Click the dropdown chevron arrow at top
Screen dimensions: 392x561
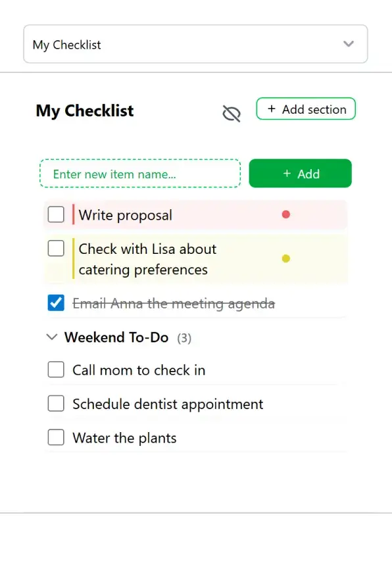coord(349,44)
